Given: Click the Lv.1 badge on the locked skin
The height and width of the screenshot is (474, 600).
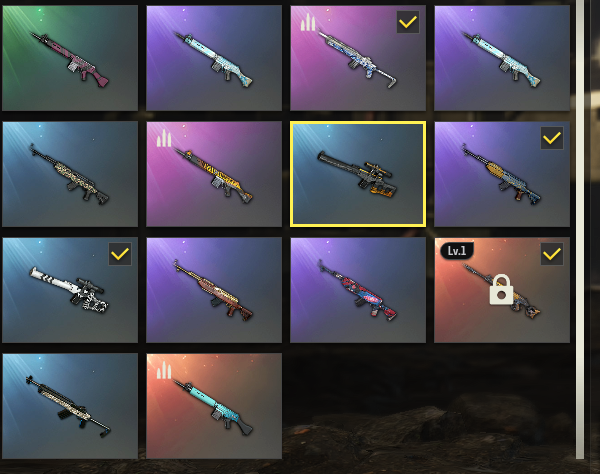Looking at the screenshot, I should click(x=457, y=251).
